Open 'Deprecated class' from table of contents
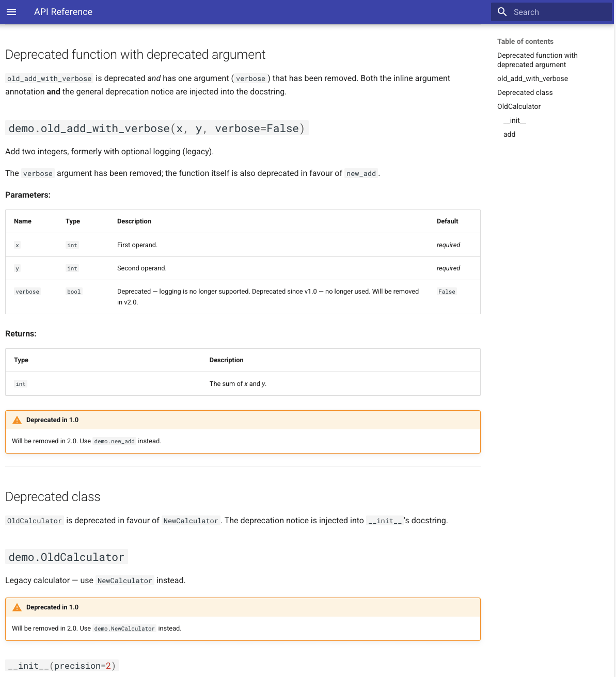 tap(525, 92)
